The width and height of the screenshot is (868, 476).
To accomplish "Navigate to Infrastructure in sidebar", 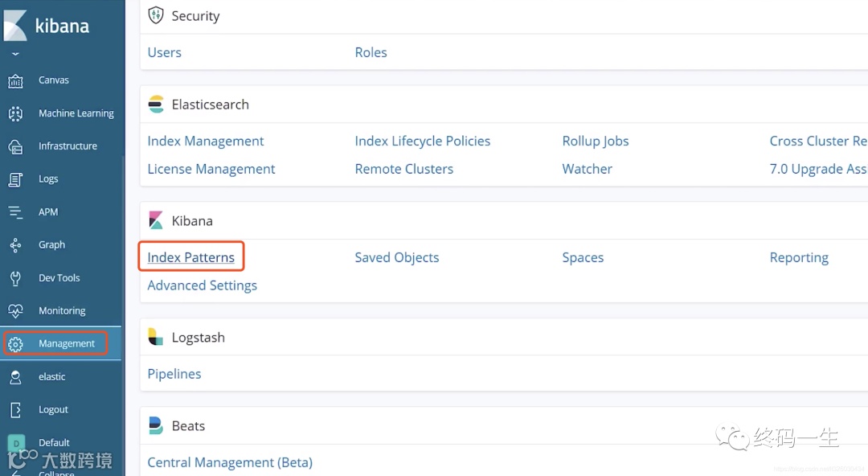I will 68,146.
